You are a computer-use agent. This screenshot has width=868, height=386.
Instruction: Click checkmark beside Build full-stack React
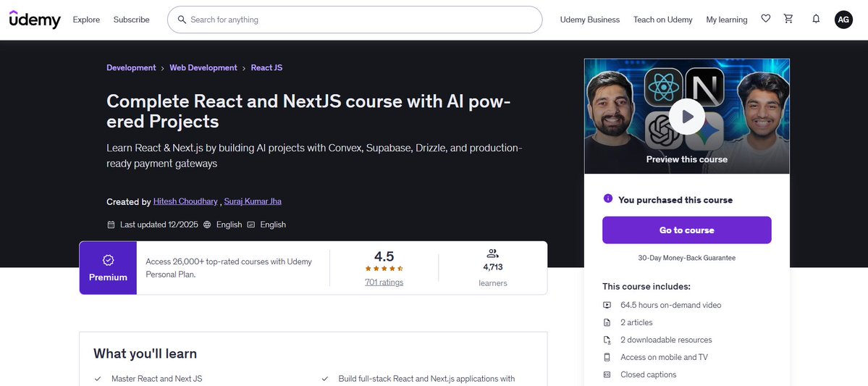[325, 379]
